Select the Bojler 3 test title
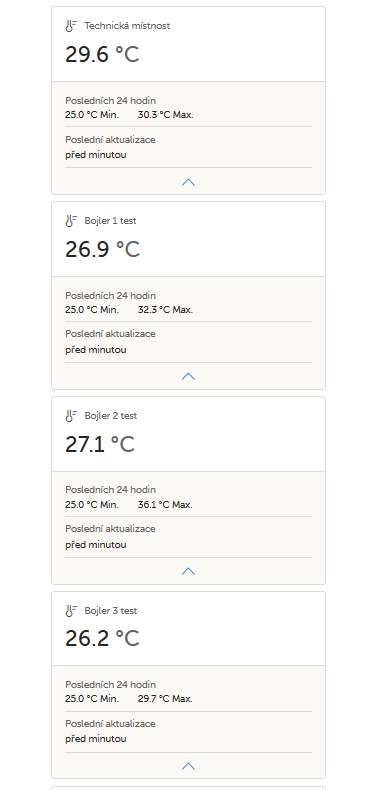Image resolution: width=368 pixels, height=790 pixels. tap(111, 611)
